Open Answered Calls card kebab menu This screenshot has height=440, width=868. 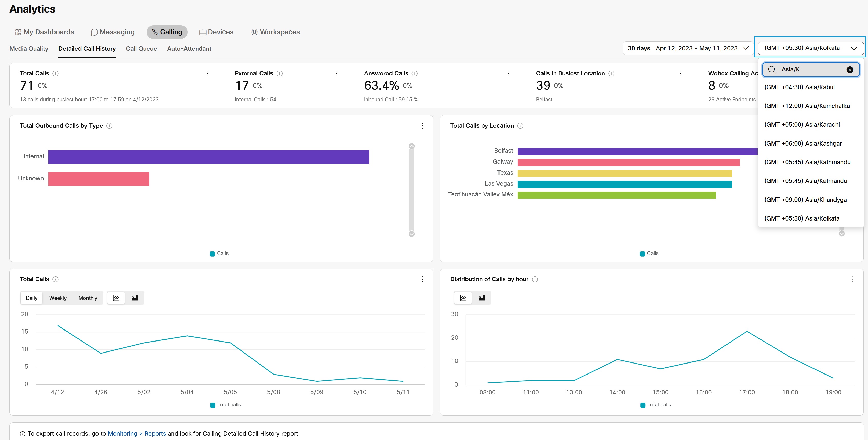click(x=509, y=73)
